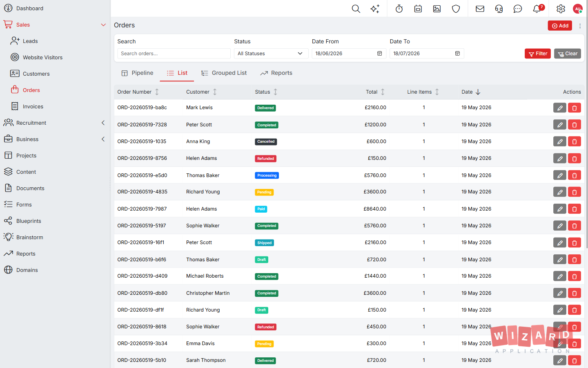Viewport: 588px width, 368px height.
Task: Click the Date From field value 18/06/2026
Action: [329, 54]
